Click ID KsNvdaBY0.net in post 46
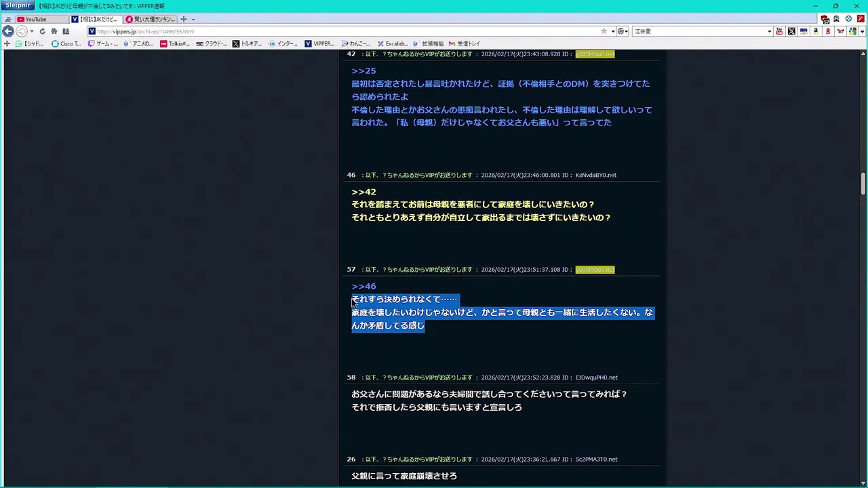Screen dimensions: 868x488 596,175
